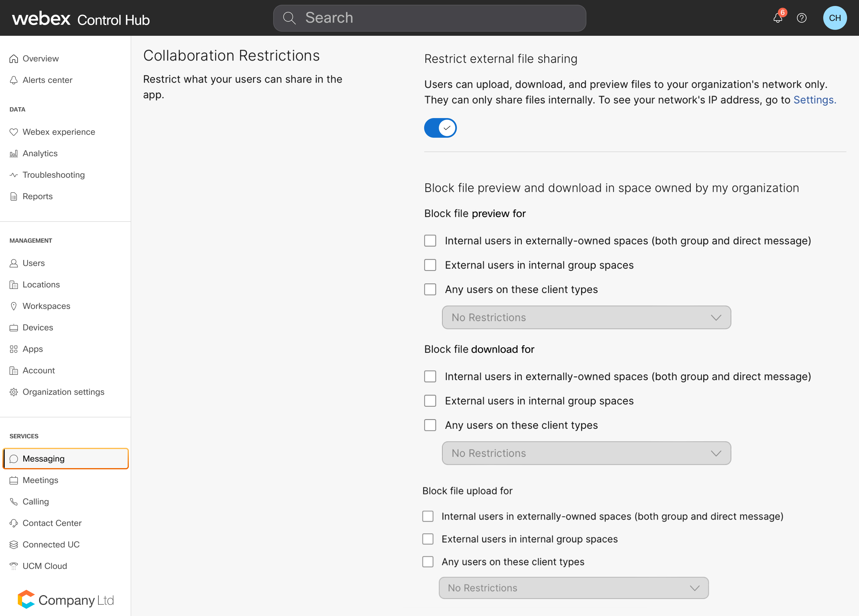Click the Devices icon in sidebar

[14, 328]
